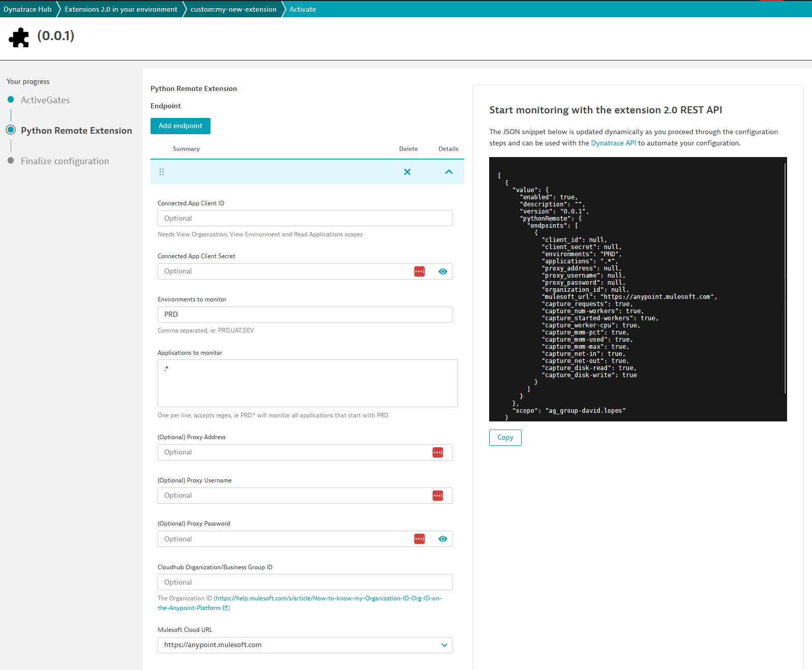Image resolution: width=812 pixels, height=670 pixels.
Task: Click the Add endpoint button
Action: coord(181,126)
